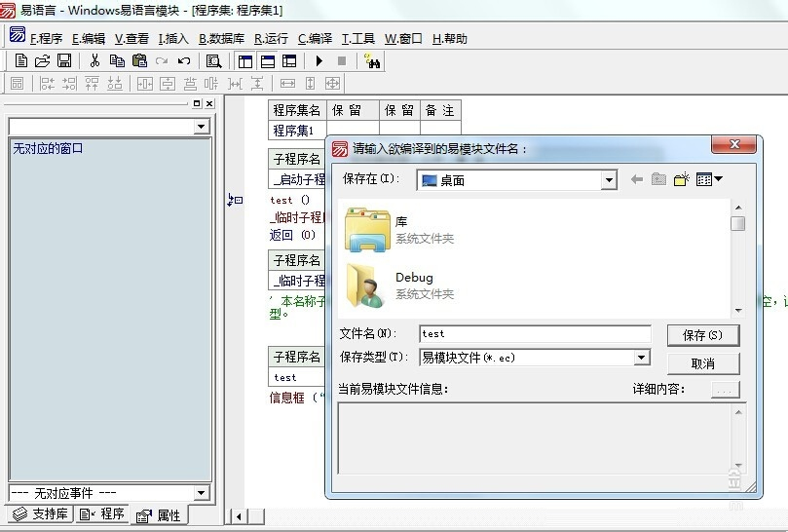Click the 无对应的窗口 text in panel

pyautogui.click(x=48, y=148)
